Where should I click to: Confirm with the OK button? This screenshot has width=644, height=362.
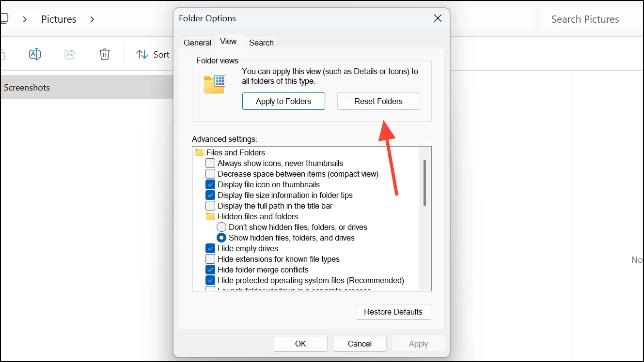[300, 344]
